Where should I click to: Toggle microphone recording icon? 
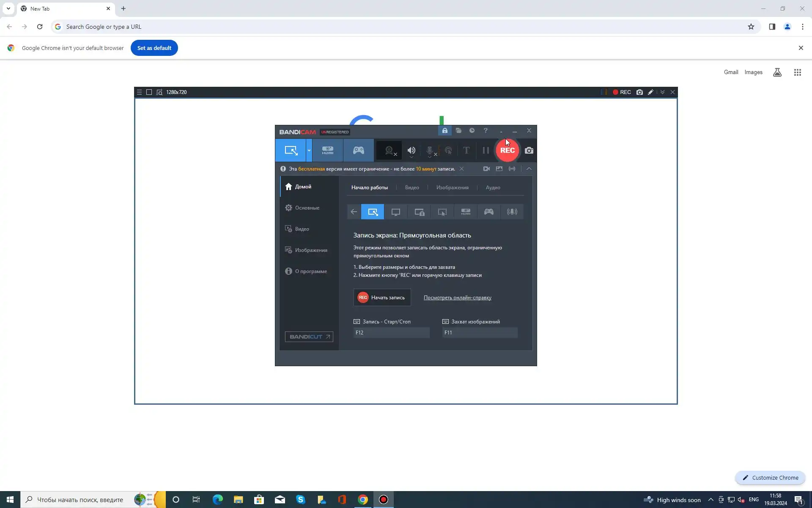point(430,150)
